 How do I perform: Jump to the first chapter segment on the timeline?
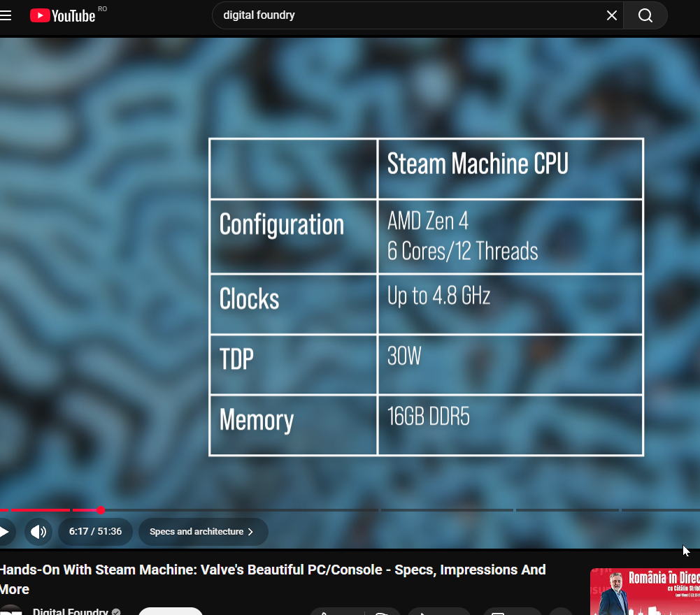(4, 510)
